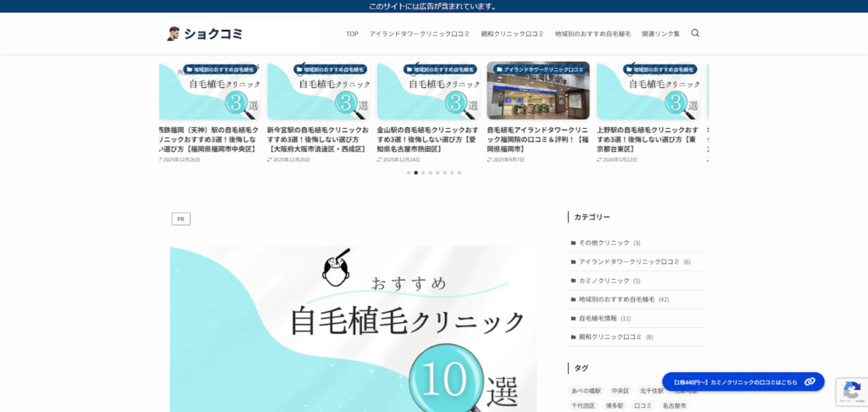
Task: Click the アイランドタワークリニック口コミ badge on photo card
Action: coord(540,70)
